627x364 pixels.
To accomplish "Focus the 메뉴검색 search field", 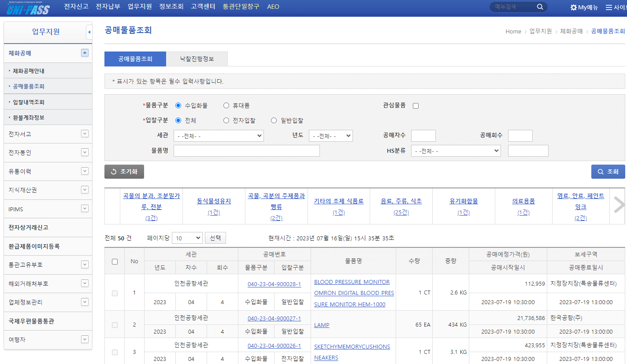I will pos(513,7).
